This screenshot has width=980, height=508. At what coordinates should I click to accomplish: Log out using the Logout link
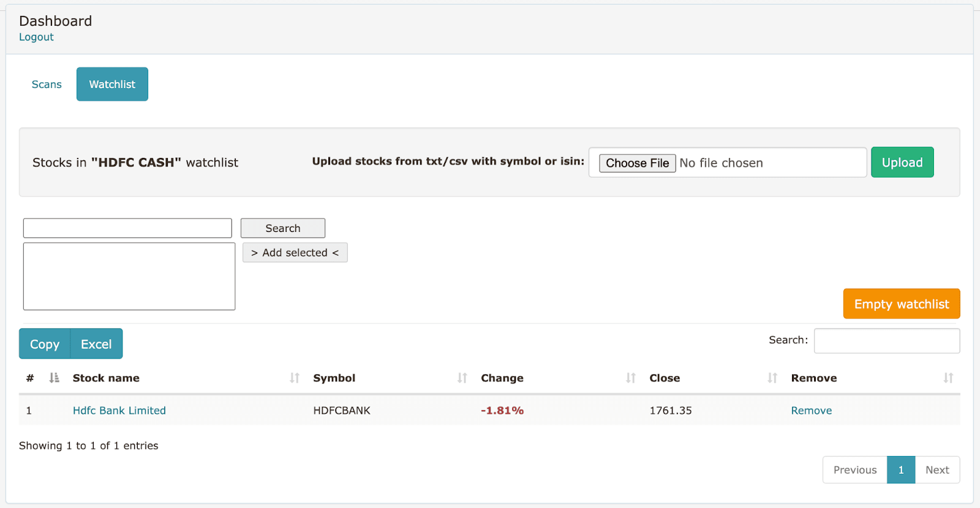point(36,37)
